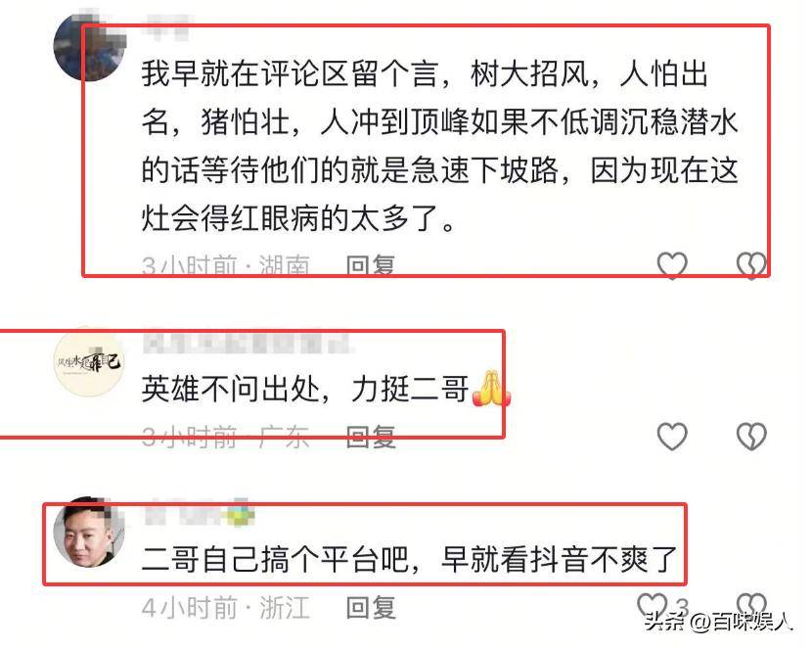Open the blurred username of Zhejiang commenter
The image size is (812, 650).
pyautogui.click(x=200, y=511)
